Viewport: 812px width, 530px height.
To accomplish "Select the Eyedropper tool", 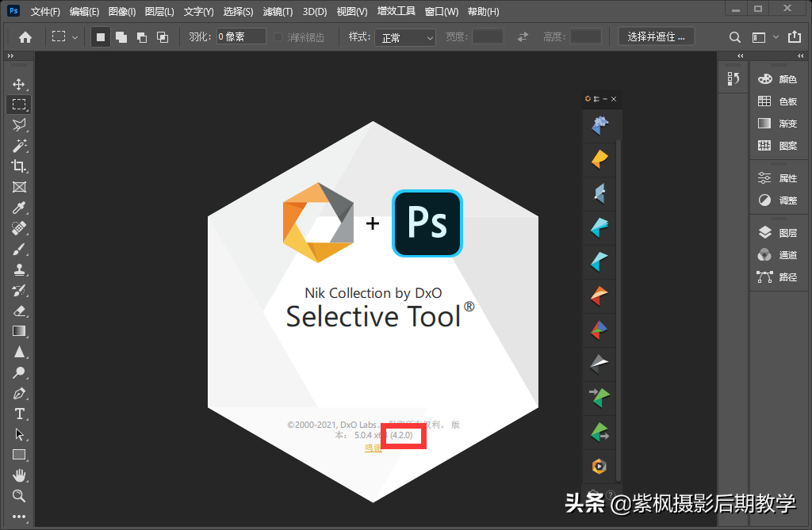I will (19, 208).
